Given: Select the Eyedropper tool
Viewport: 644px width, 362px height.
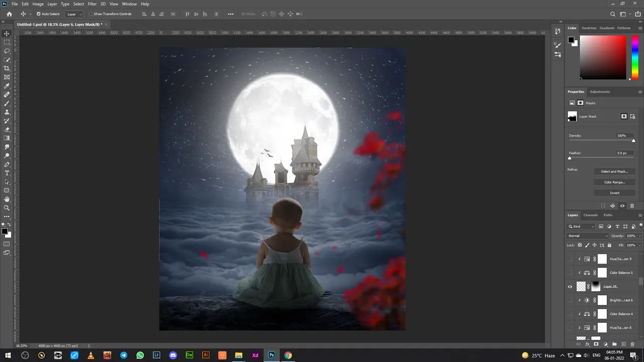Looking at the screenshot, I should [x=7, y=86].
